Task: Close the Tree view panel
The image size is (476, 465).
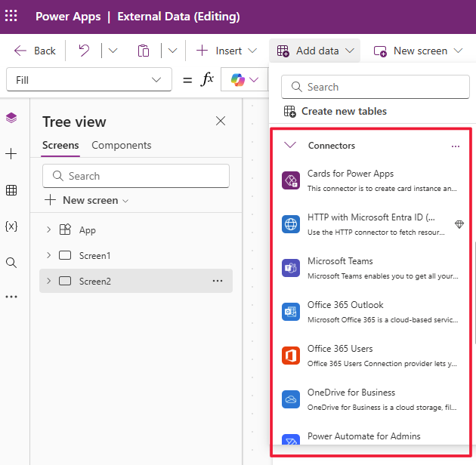Action: pyautogui.click(x=221, y=122)
